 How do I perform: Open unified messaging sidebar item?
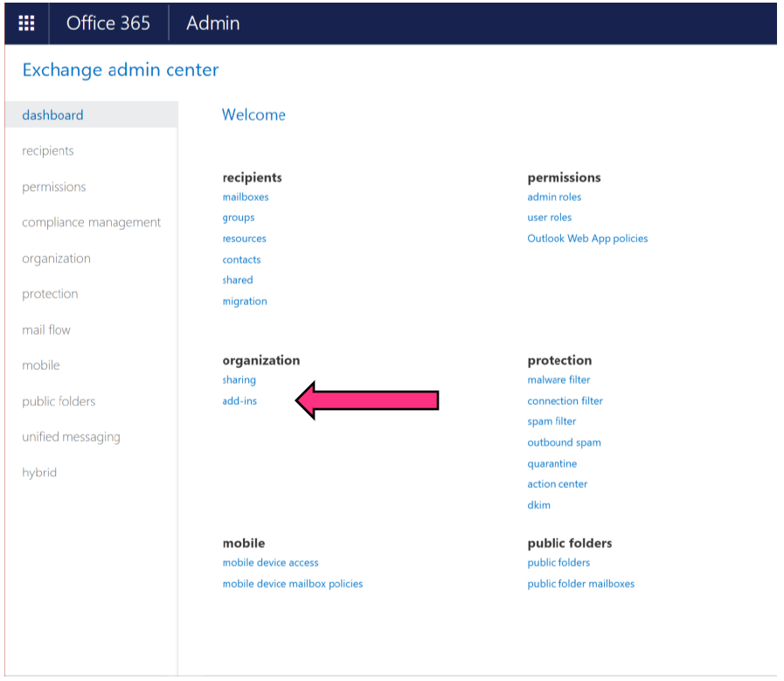point(71,436)
